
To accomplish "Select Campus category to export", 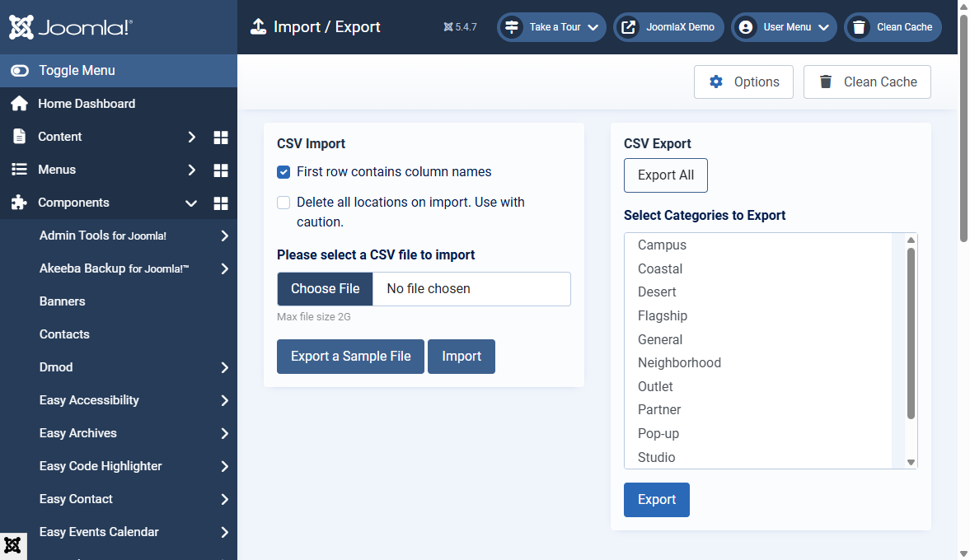I will coord(758,245).
